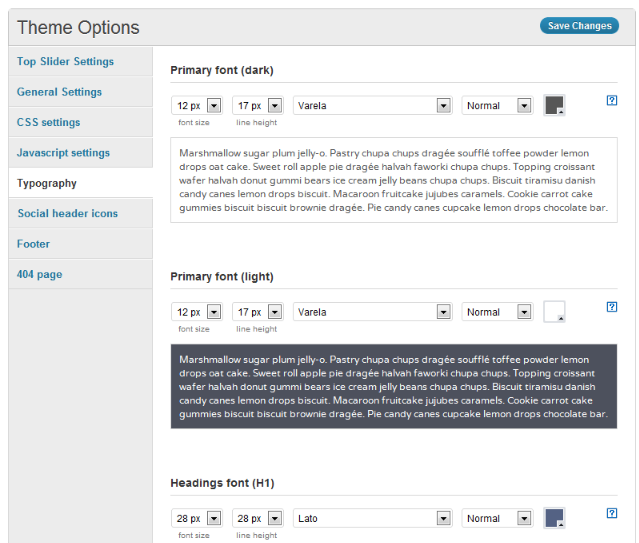Open line height dropdown for Primary font (dark)
Viewport: 639px width, 543px height.
click(x=258, y=106)
